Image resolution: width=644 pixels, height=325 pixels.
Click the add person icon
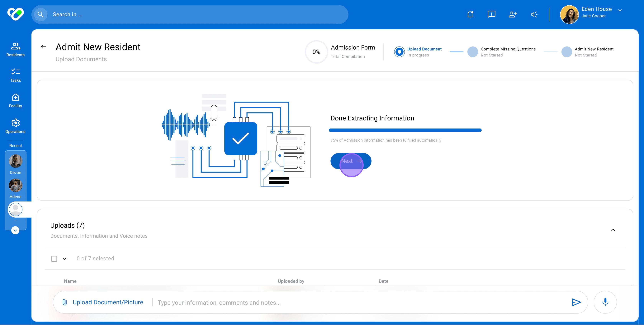point(513,15)
